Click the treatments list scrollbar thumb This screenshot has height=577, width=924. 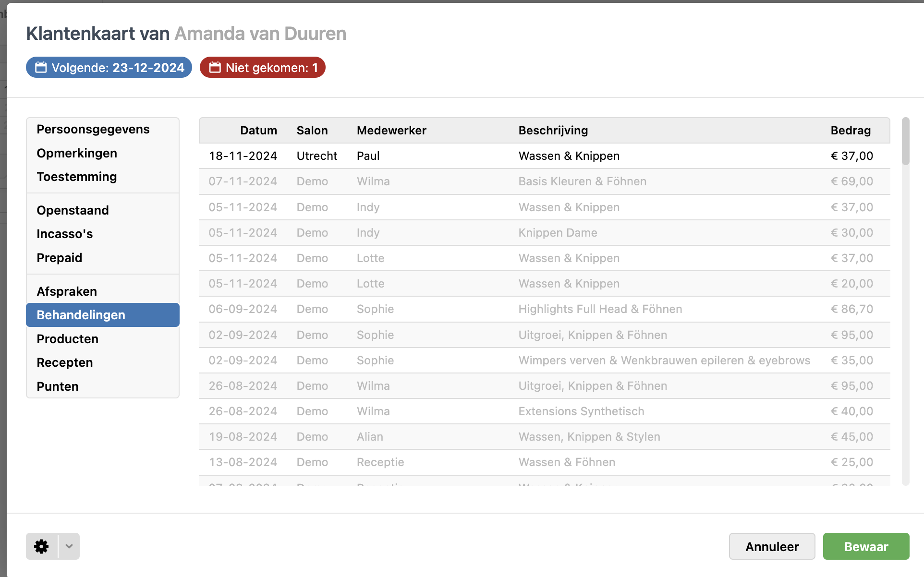point(905,141)
